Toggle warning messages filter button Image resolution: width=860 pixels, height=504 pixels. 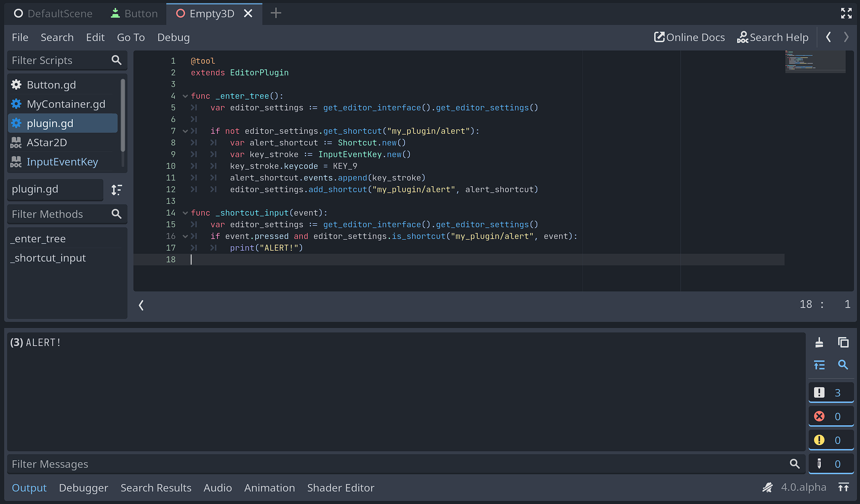point(831,440)
